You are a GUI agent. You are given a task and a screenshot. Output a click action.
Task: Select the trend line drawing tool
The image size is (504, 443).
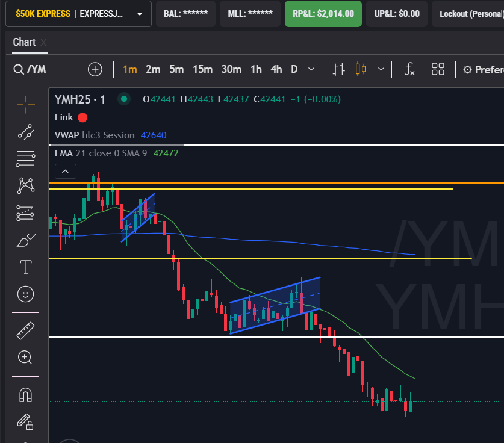[x=26, y=132]
